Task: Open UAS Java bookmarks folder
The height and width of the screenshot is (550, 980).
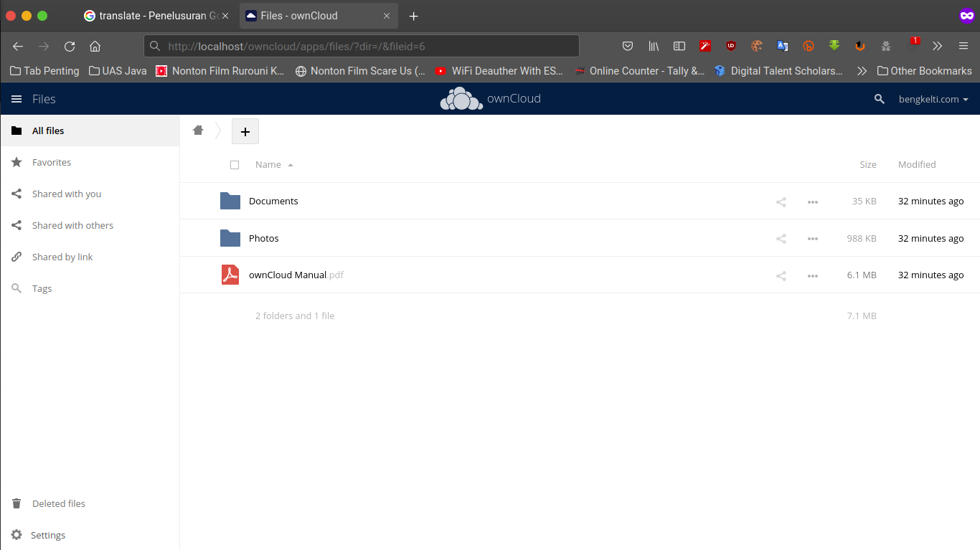Action: 118,70
